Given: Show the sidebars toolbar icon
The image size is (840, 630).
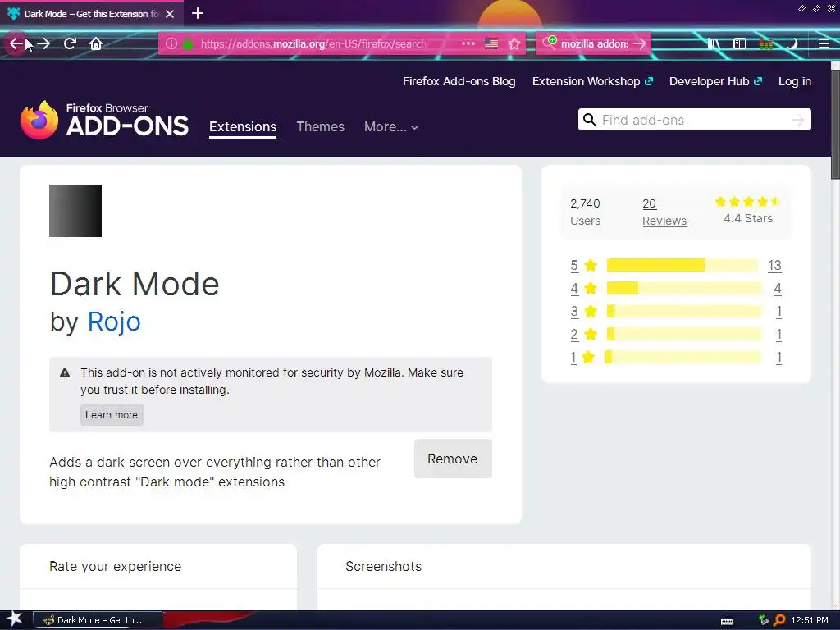Looking at the screenshot, I should coord(739,43).
